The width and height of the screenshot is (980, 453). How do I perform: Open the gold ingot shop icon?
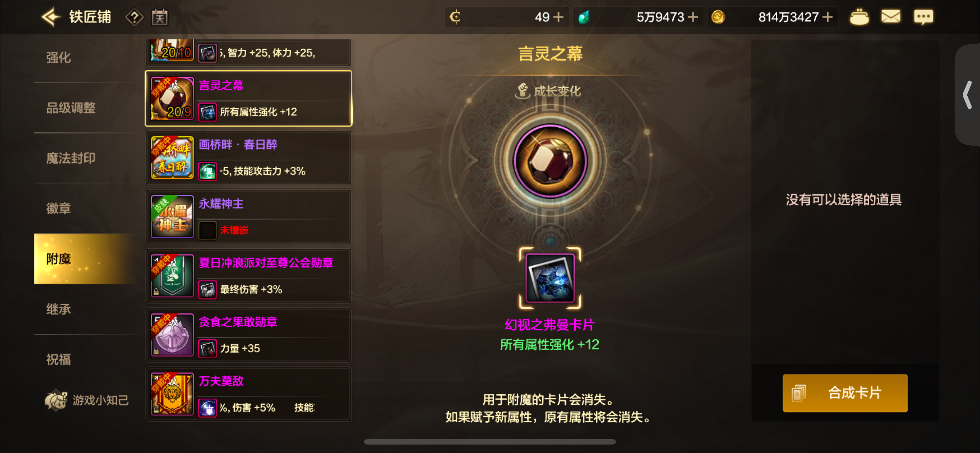click(x=859, y=17)
